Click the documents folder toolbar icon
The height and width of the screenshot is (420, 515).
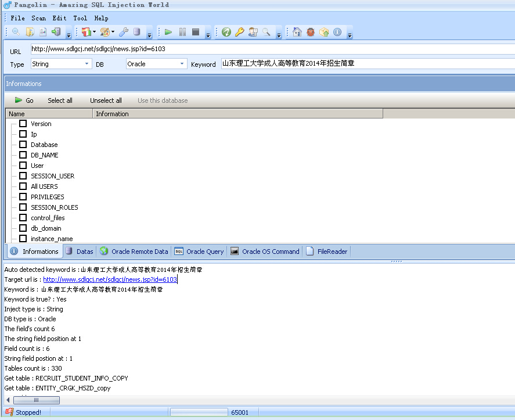(30, 32)
